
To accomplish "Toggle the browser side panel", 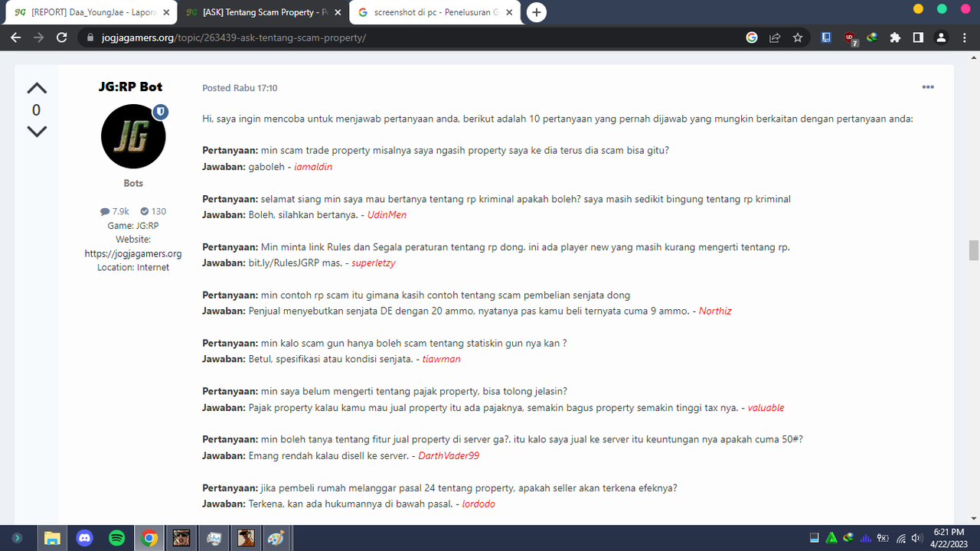I will click(918, 37).
